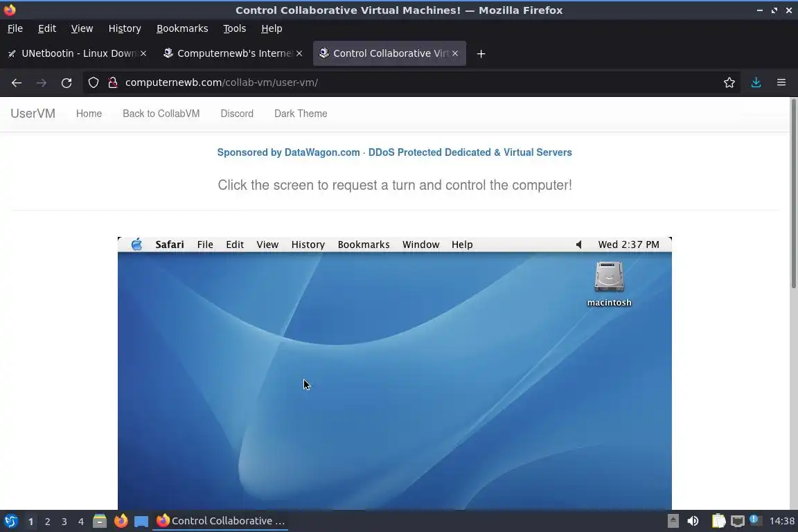Viewport: 798px width, 532px height.
Task: Open the Firefox Edit menu
Action: pos(47,28)
